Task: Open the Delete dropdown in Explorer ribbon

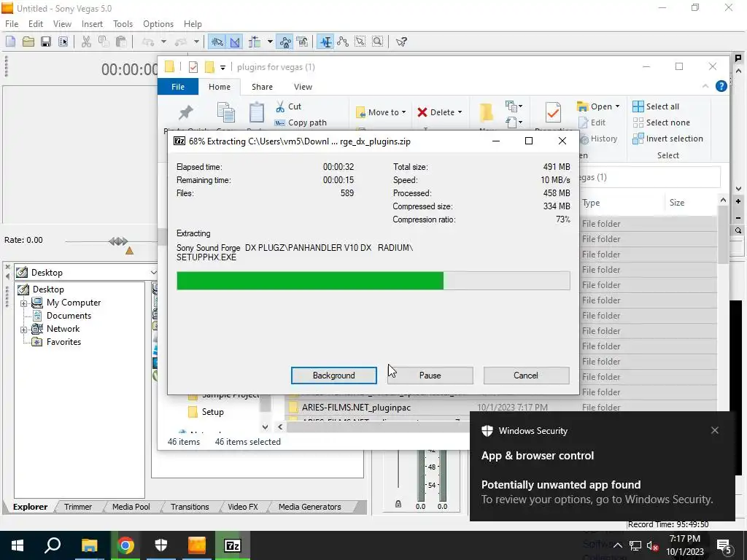Action: click(440, 112)
